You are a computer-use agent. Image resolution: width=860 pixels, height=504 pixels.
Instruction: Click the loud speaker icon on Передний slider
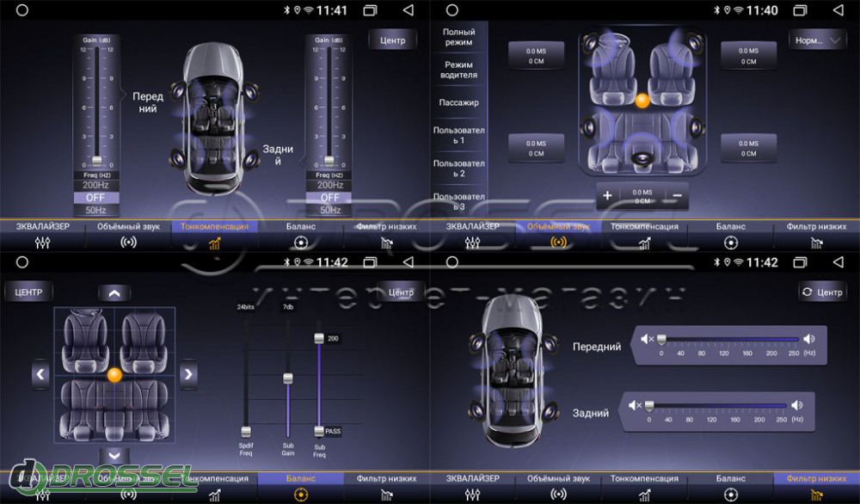click(x=808, y=340)
